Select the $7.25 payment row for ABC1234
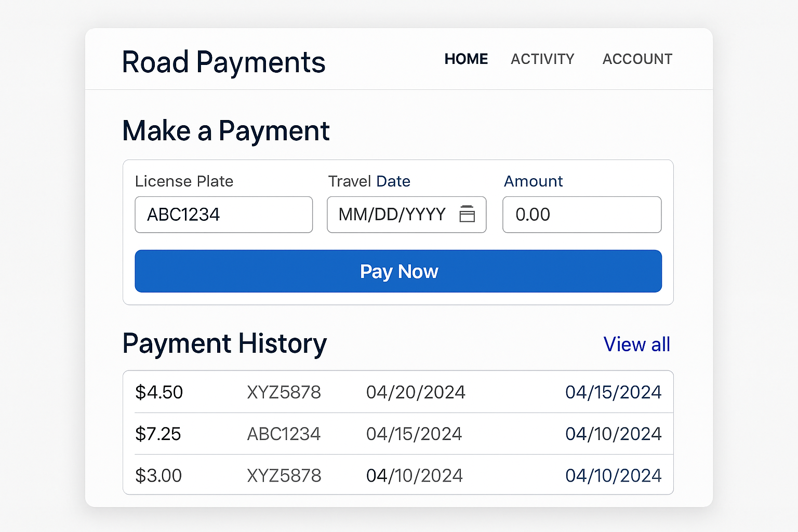The width and height of the screenshot is (798, 532). (x=398, y=433)
